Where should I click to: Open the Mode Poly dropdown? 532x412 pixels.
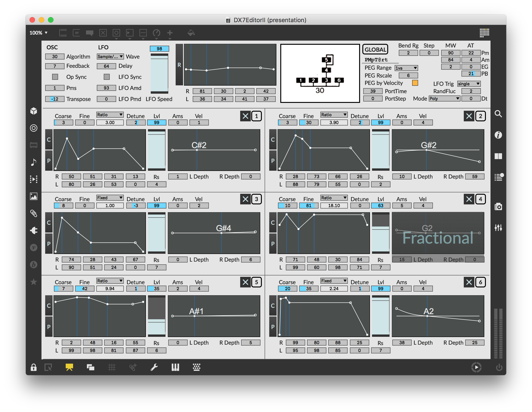click(x=444, y=99)
